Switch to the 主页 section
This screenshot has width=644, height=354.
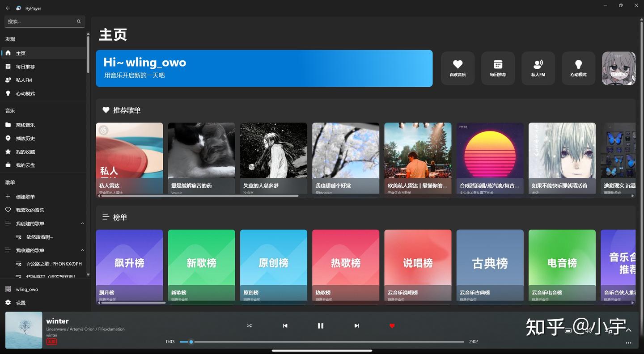20,53
